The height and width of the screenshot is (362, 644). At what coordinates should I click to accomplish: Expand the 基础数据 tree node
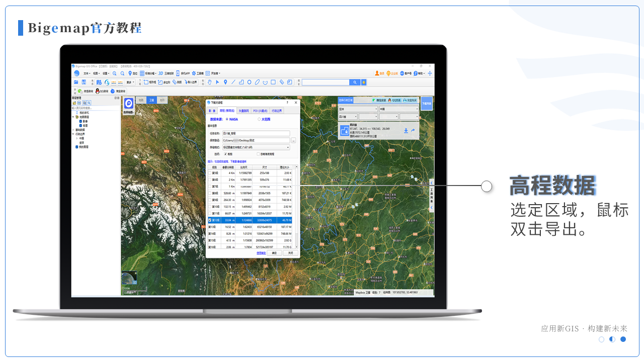tap(73, 130)
